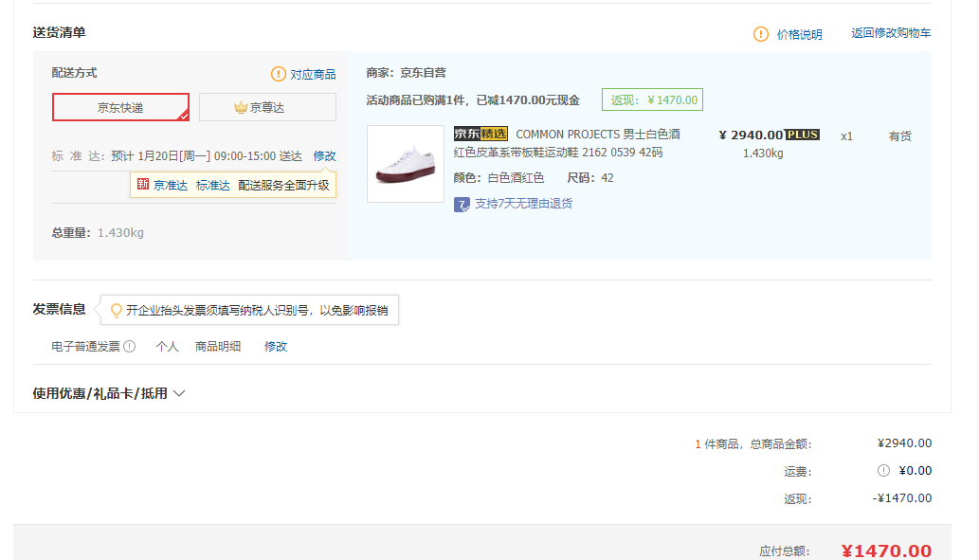The height and width of the screenshot is (560, 979).
Task: Select 京东快递 delivery method
Action: (x=120, y=107)
